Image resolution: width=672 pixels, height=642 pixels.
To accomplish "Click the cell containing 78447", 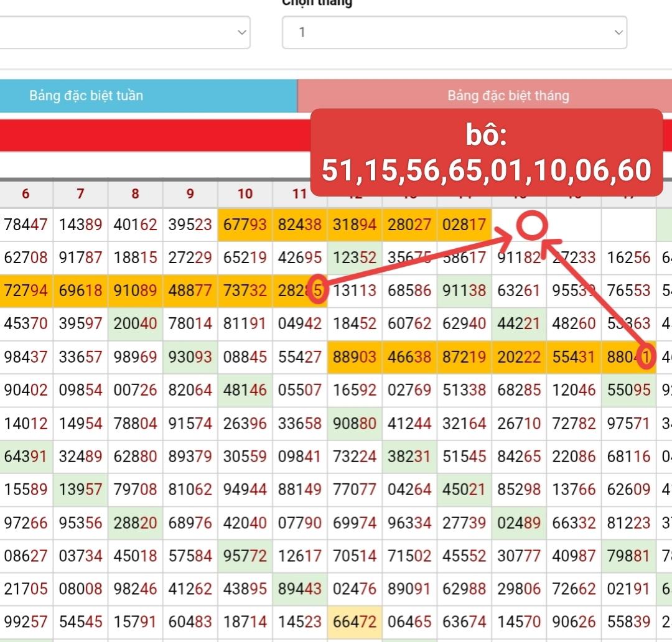I will click(26, 225).
